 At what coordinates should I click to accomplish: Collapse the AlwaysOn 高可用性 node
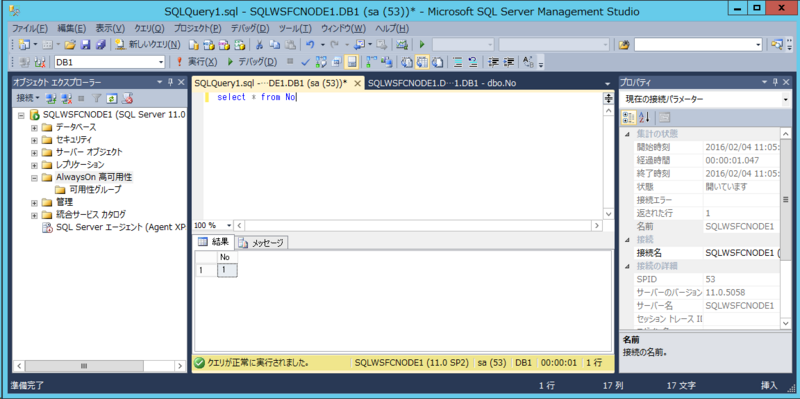coord(34,178)
